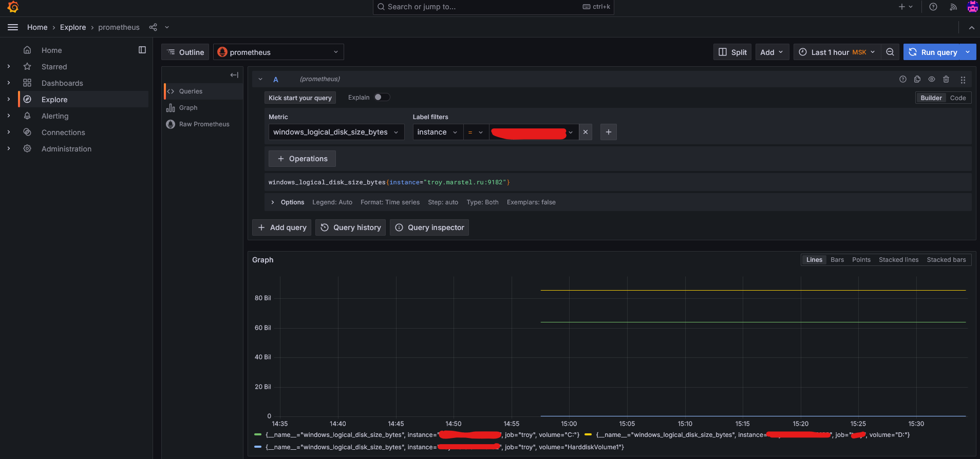
Task: Click the Split button
Action: tap(732, 52)
